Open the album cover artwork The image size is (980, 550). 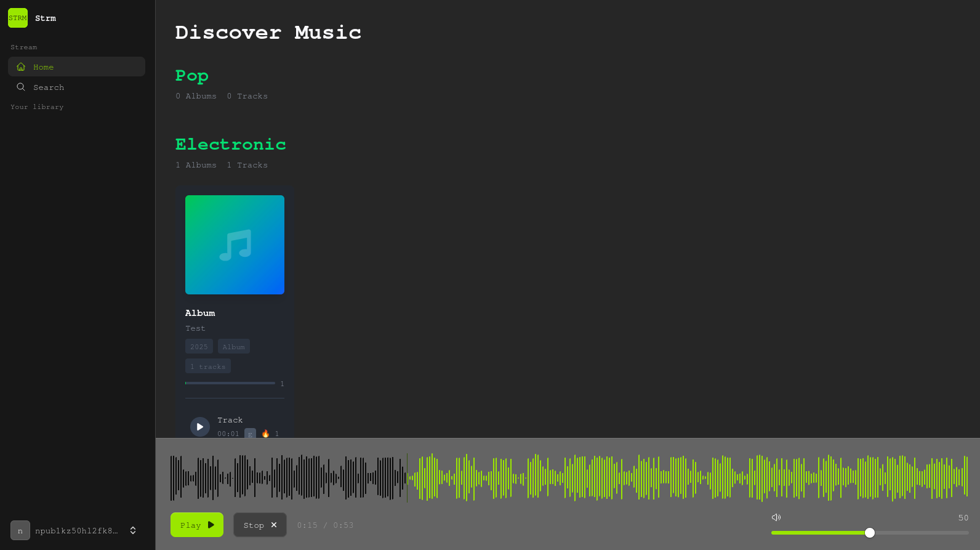tap(235, 245)
